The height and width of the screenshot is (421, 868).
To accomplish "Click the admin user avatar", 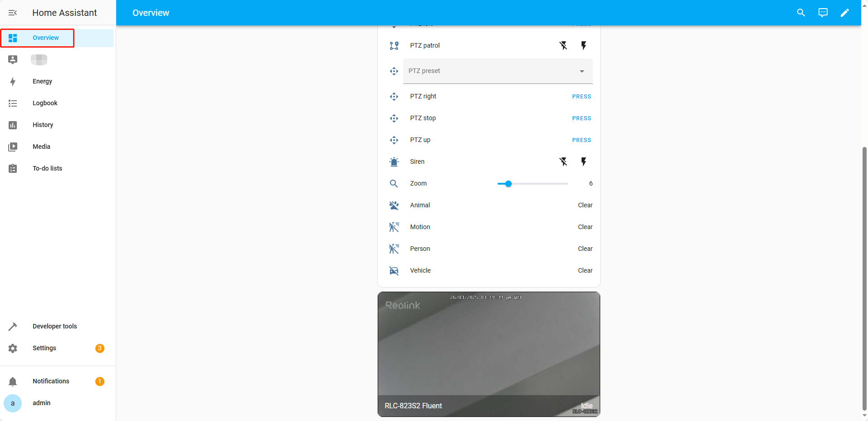I will pos(13,403).
